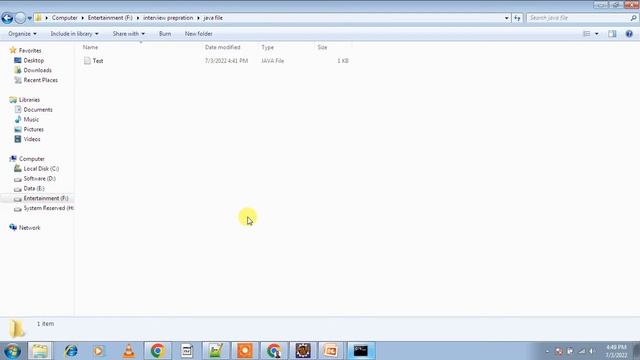This screenshot has height=360, width=640.
Task: Sort by the Type column header
Action: tap(267, 47)
